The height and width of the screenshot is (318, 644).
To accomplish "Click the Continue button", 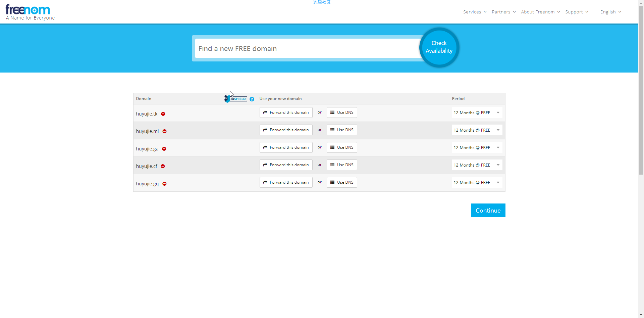I will [x=488, y=210].
